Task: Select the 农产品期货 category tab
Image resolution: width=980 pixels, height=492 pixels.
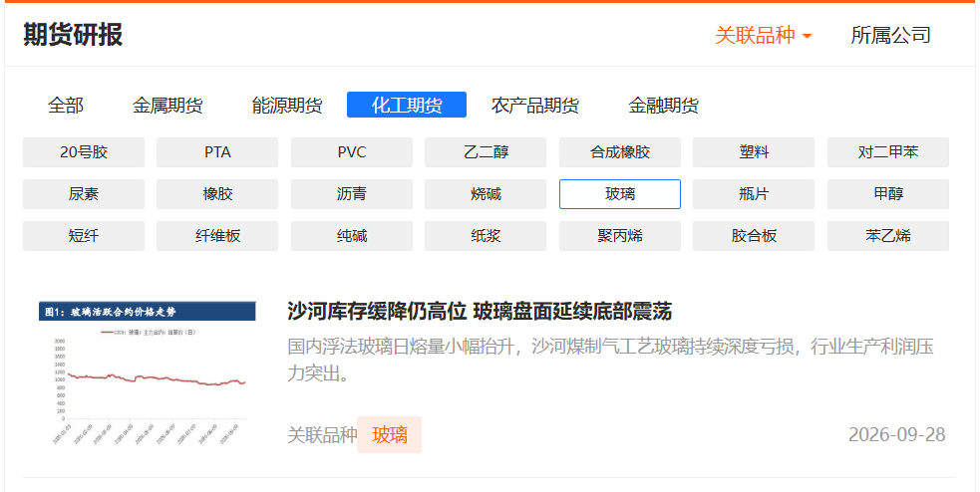Action: [535, 105]
